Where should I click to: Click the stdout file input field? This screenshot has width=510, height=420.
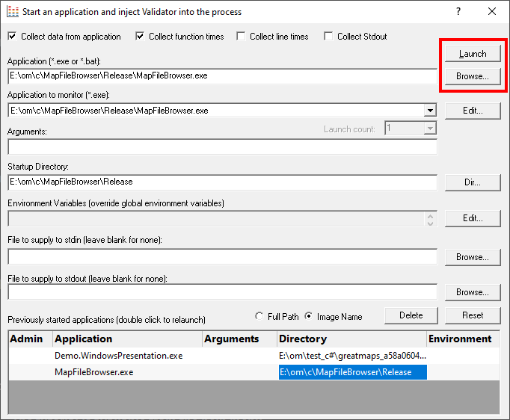pyautogui.click(x=223, y=292)
